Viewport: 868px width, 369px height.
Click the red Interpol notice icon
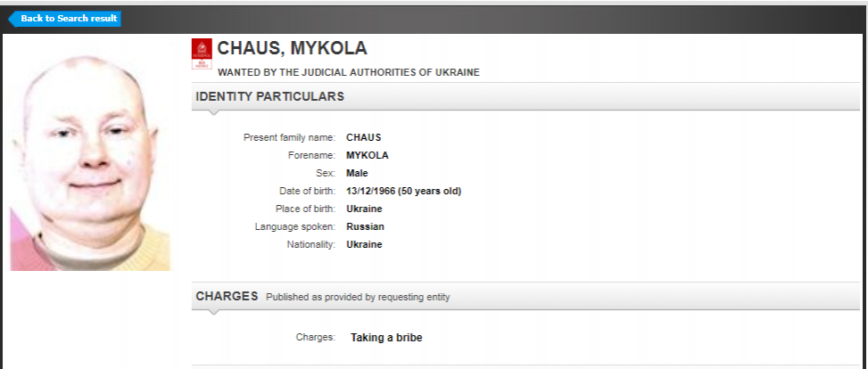202,54
